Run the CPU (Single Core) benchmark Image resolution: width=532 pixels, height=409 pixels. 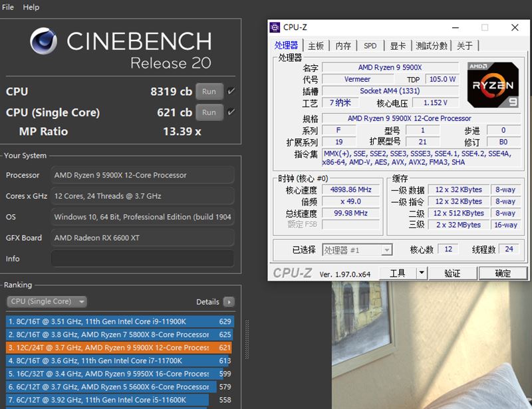click(209, 112)
